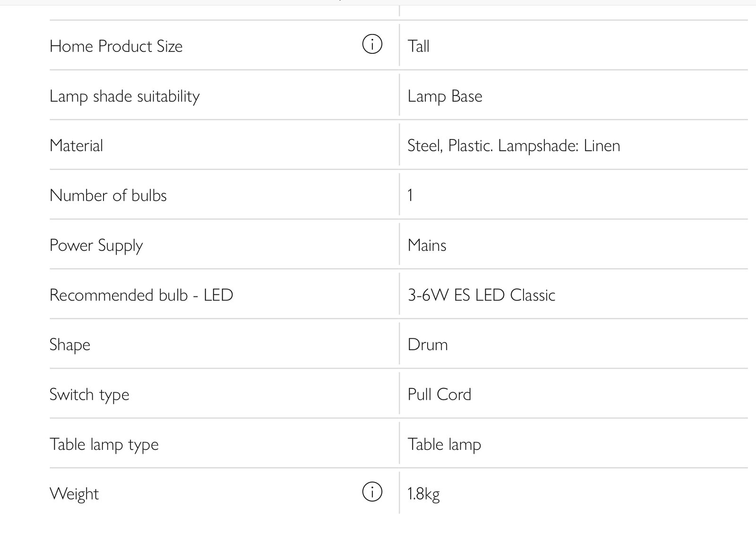
Task: Select the "Tall" size value
Action: tap(418, 46)
